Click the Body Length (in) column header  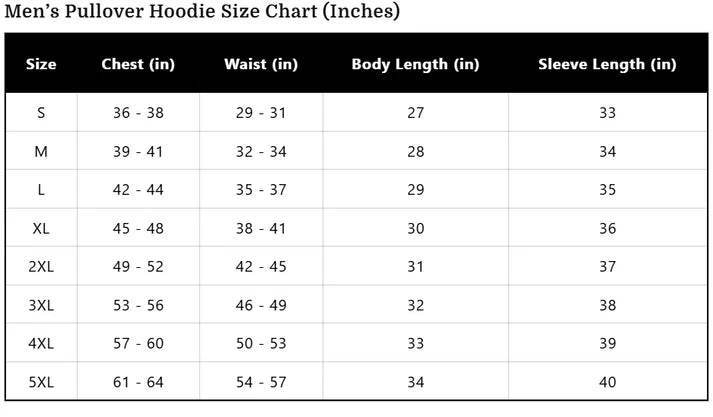pos(415,65)
